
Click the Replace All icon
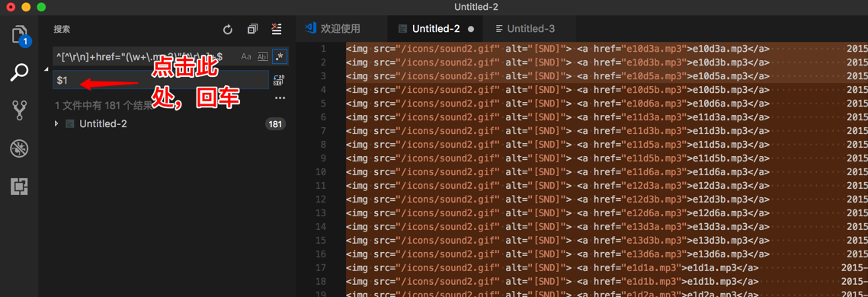(x=279, y=81)
